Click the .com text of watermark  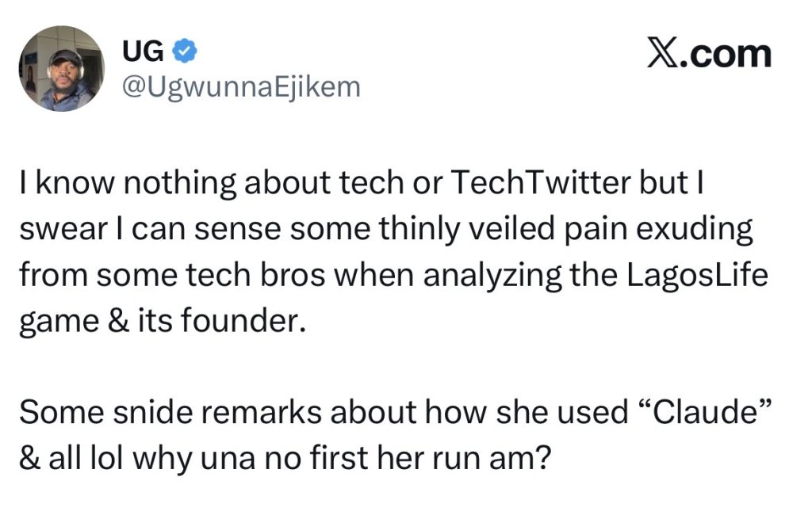pos(725,55)
